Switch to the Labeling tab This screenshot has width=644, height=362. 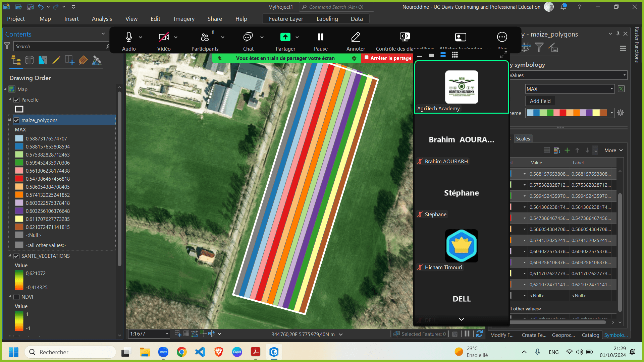coord(327,19)
